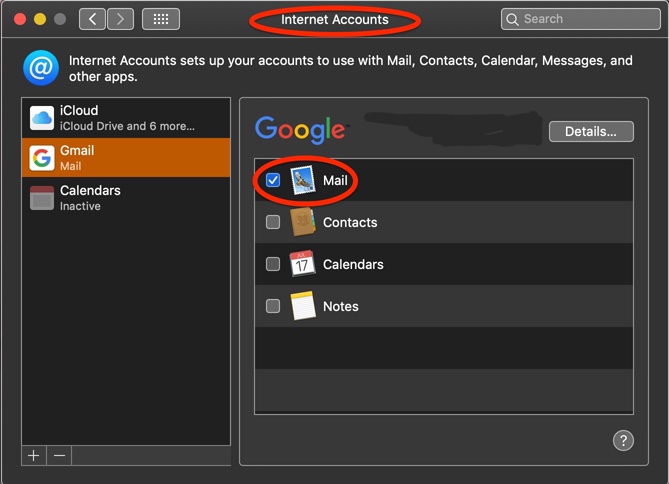Close the window with red button

[20, 19]
